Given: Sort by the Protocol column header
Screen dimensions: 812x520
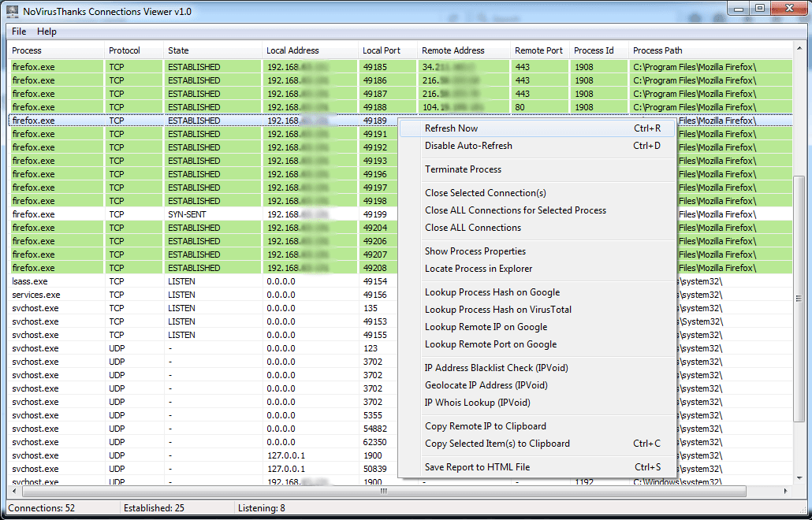Looking at the screenshot, I should tap(134, 50).
